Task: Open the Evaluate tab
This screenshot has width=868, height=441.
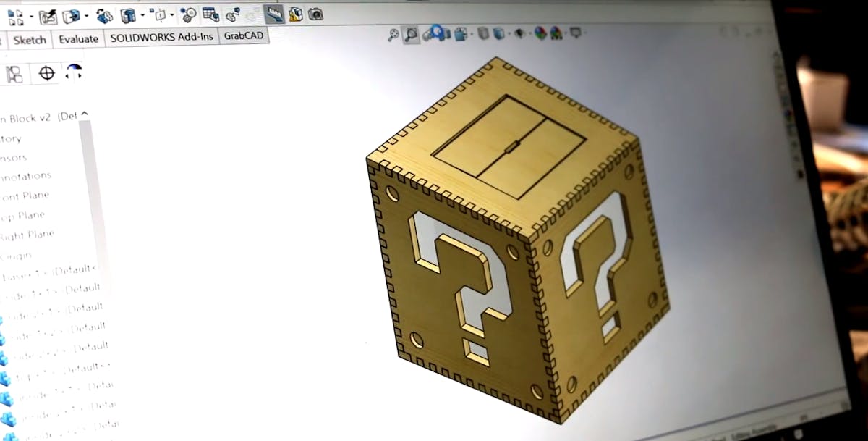Action: (x=78, y=39)
